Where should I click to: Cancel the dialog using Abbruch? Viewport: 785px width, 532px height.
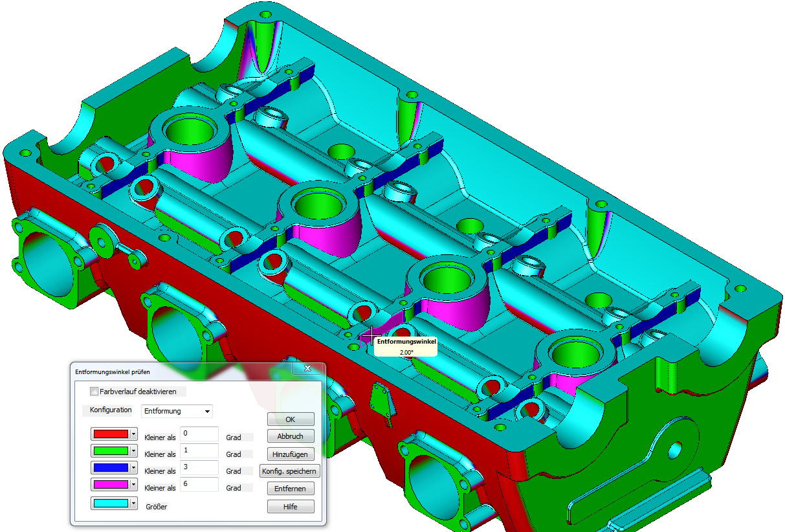290,436
